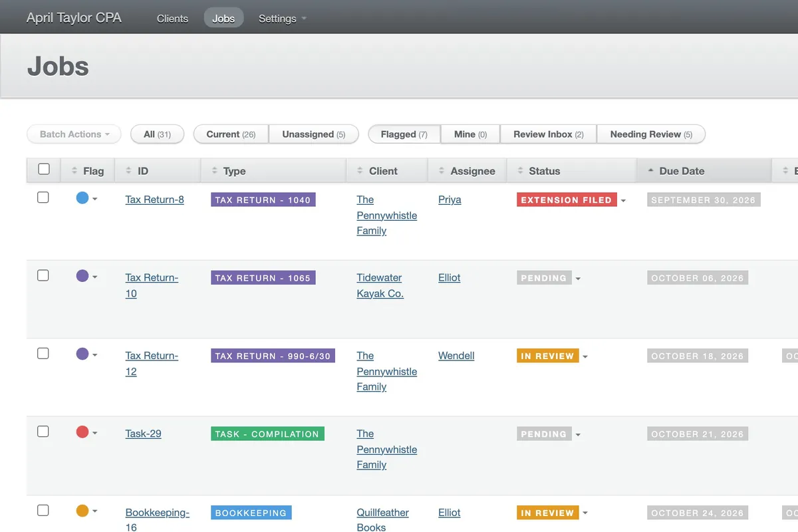Open the Needing Review (5) filter
The width and height of the screenshot is (798, 532).
coord(651,134)
